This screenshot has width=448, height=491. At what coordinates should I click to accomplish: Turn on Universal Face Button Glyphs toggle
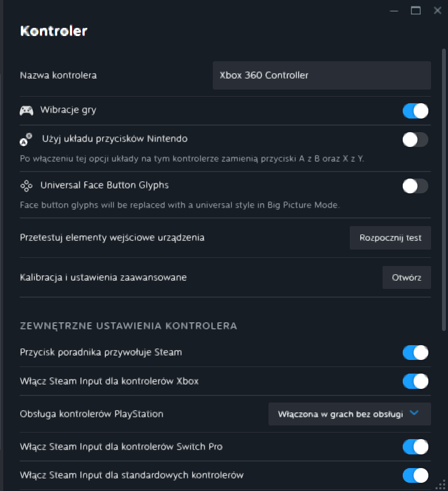[415, 186]
